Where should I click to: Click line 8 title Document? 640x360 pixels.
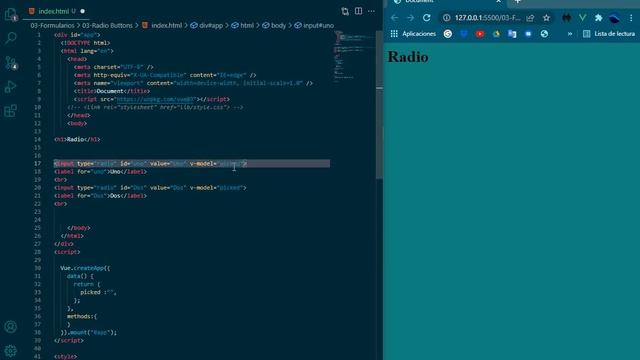112,91
